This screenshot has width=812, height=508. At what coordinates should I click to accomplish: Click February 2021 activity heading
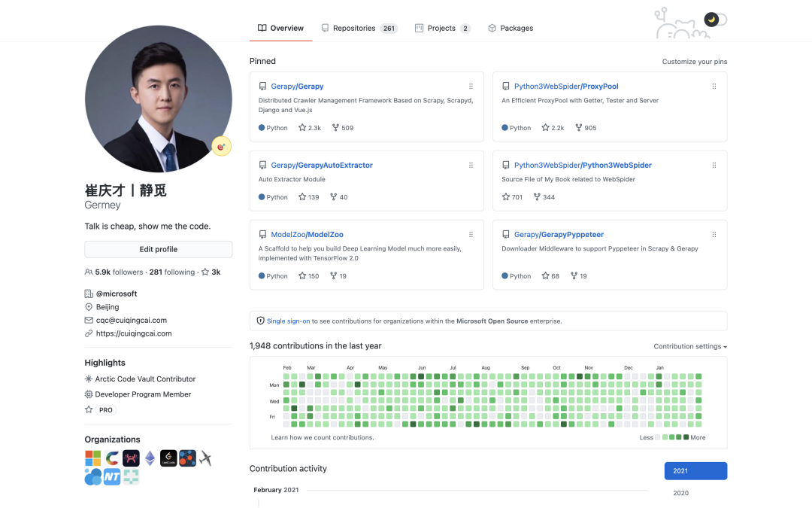pos(276,491)
